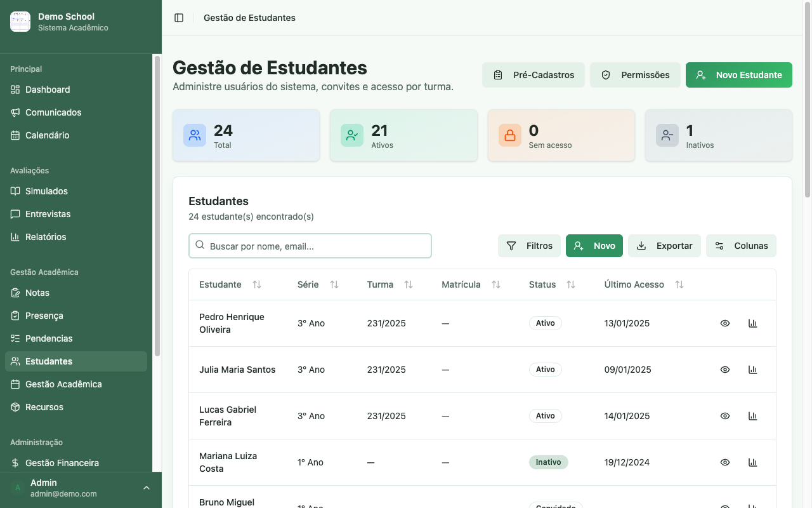Open Relatórios section
Screen dimensions: 812x508
tap(76, 237)
